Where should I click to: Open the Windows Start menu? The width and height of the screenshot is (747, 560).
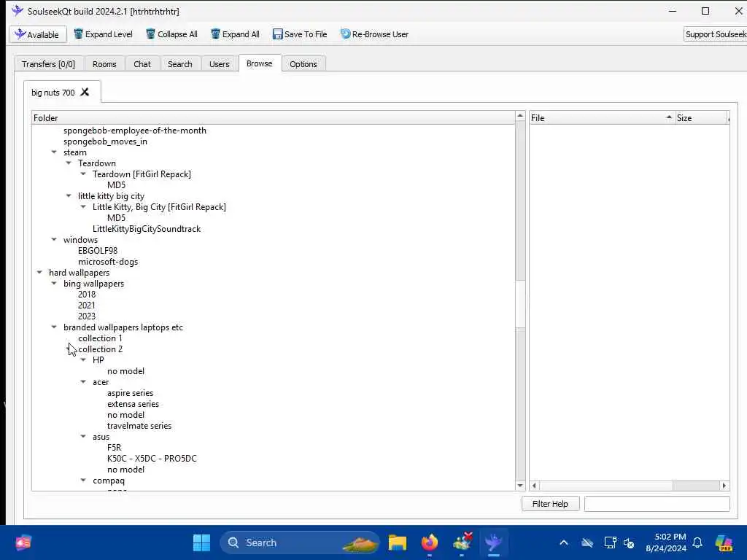coord(201,542)
